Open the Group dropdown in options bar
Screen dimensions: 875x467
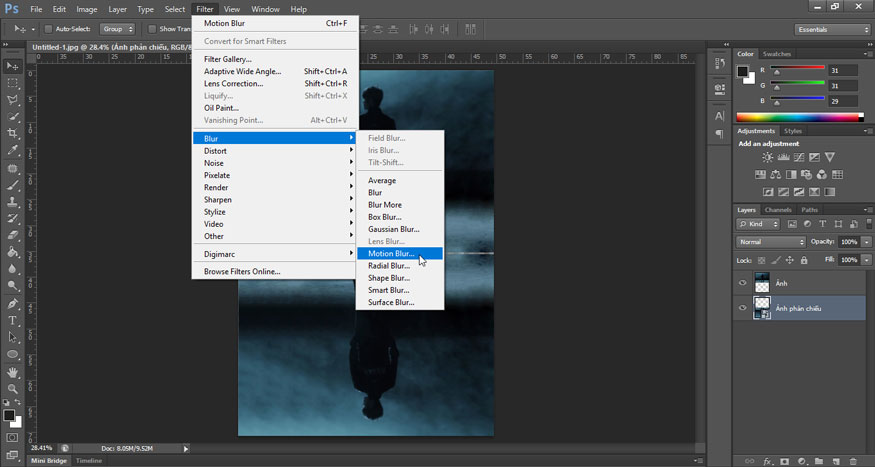coord(117,29)
